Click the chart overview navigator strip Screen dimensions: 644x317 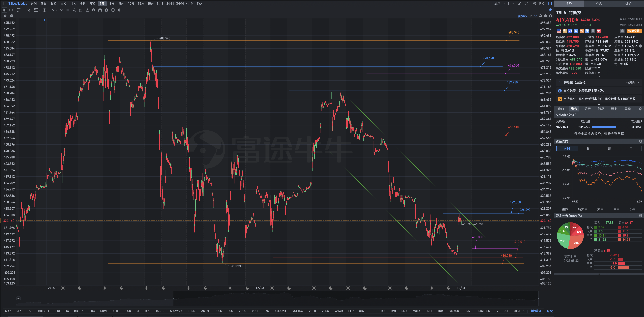coord(277,298)
